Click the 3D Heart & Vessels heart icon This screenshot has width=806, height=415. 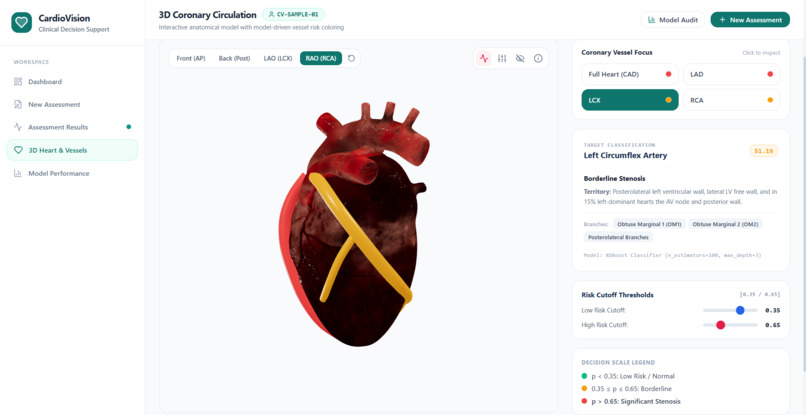pyautogui.click(x=18, y=150)
